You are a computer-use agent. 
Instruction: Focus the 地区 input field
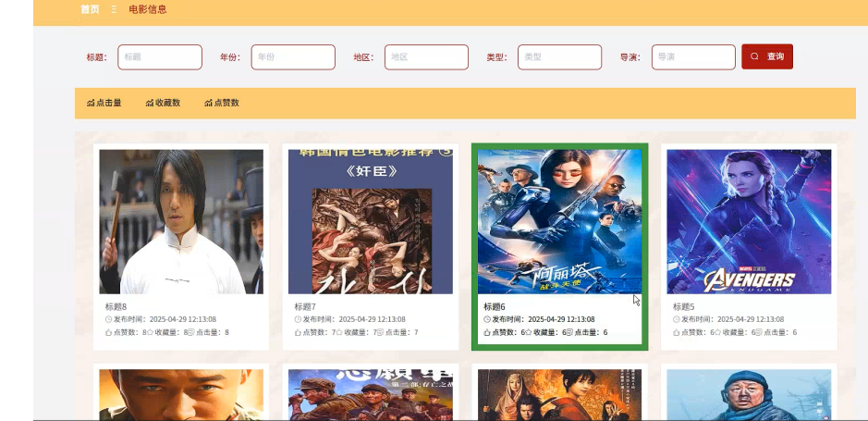[427, 57]
